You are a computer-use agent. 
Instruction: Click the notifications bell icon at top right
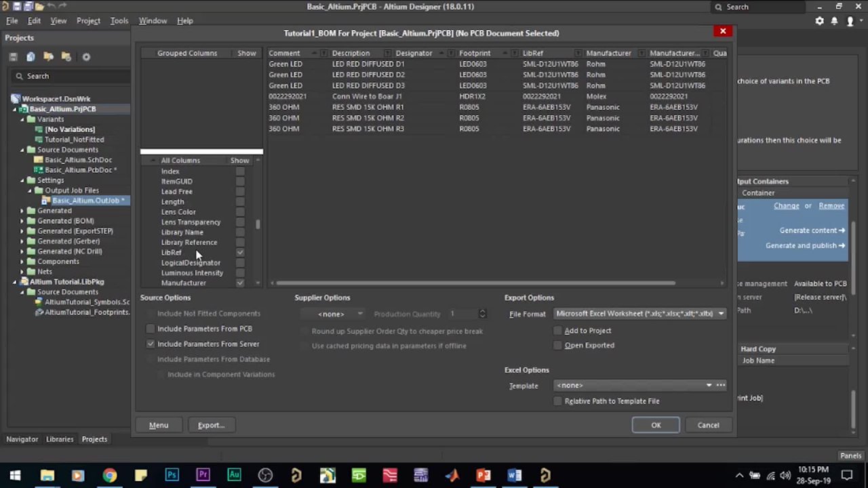coord(835,21)
